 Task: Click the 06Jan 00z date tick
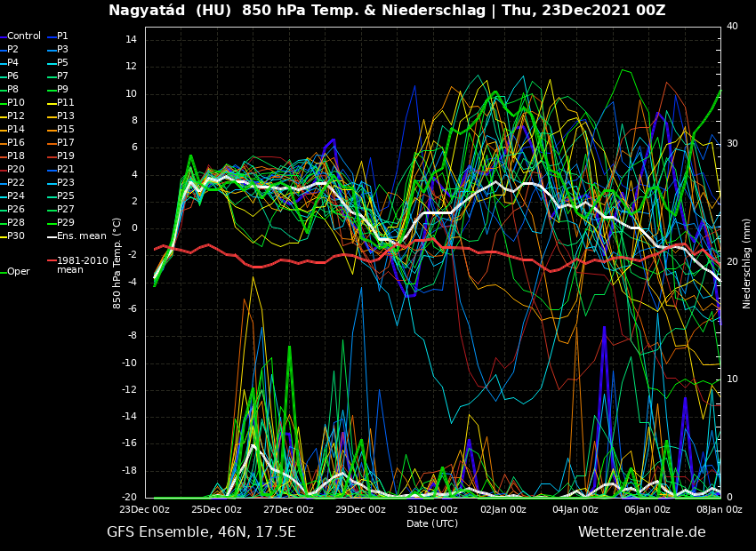click(647, 509)
